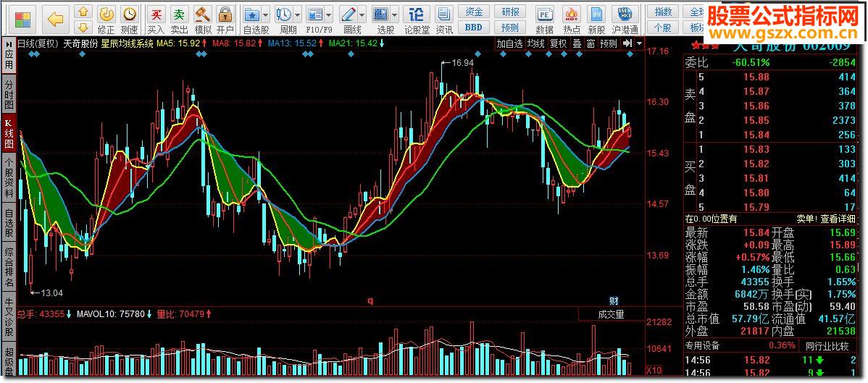Toggle 复权 price adjustment on chart
The image size is (868, 383).
click(558, 43)
